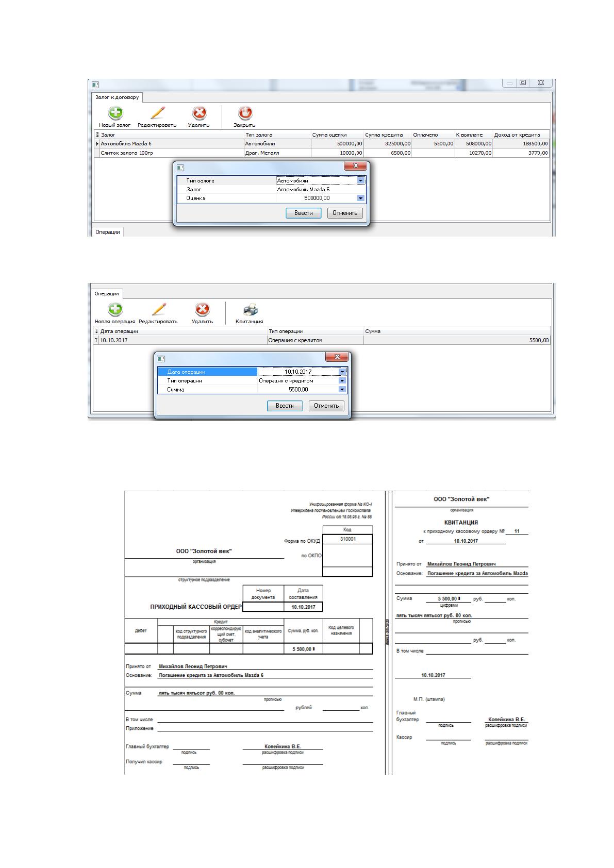Click Ввести in the operation dialog
The width and height of the screenshot is (614, 868).
(285, 406)
